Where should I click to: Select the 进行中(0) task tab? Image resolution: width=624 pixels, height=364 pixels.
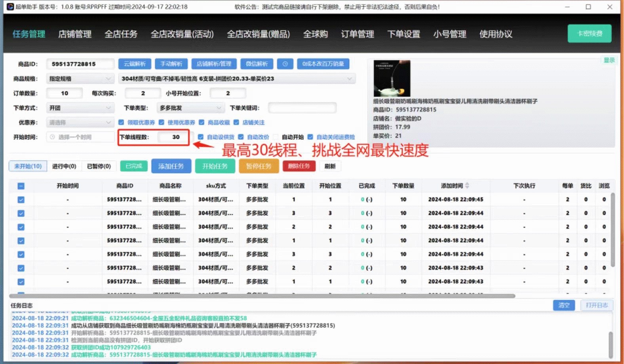(x=64, y=166)
